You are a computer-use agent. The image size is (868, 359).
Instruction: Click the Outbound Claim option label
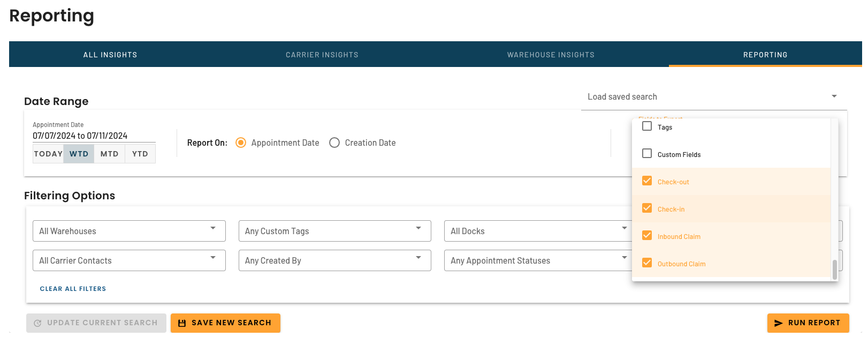[681, 264]
